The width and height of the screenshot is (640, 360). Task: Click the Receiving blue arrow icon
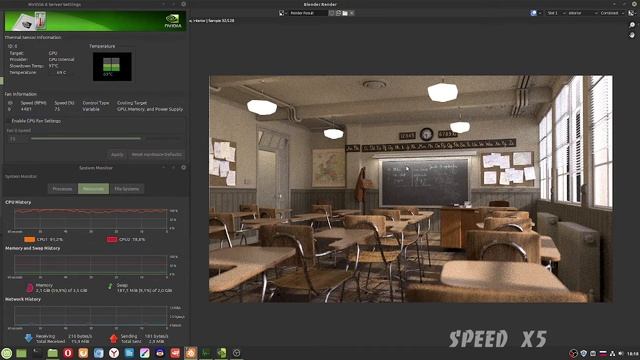[28, 338]
